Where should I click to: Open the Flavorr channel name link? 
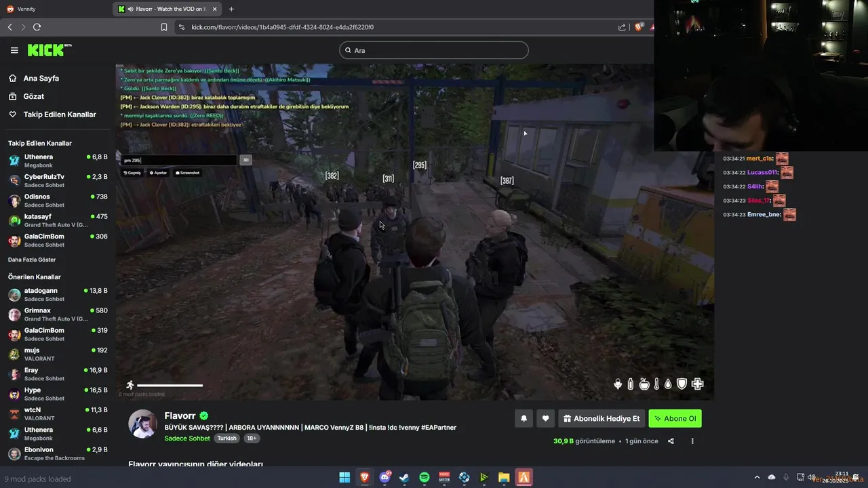tap(180, 416)
